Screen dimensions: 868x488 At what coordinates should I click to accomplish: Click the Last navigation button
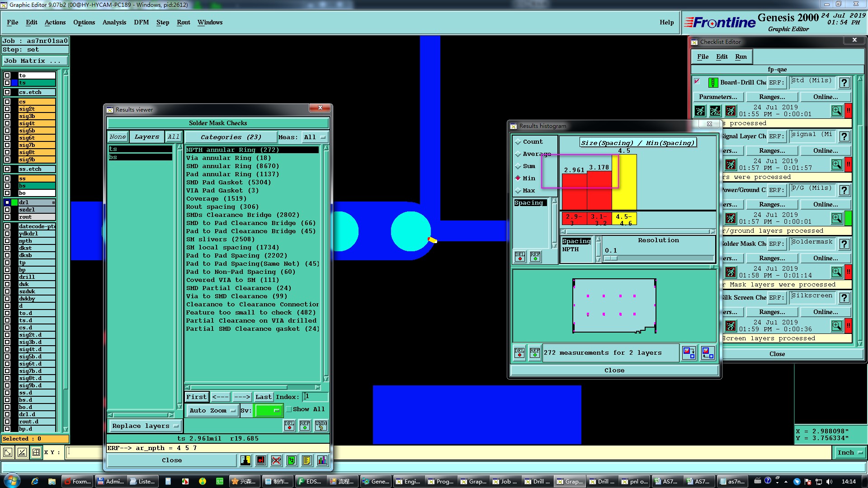[263, 397]
